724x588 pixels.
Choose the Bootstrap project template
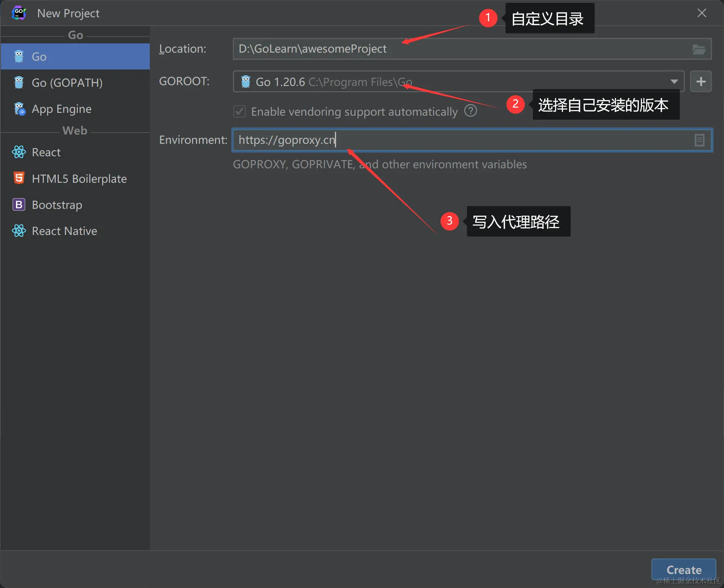[75, 205]
